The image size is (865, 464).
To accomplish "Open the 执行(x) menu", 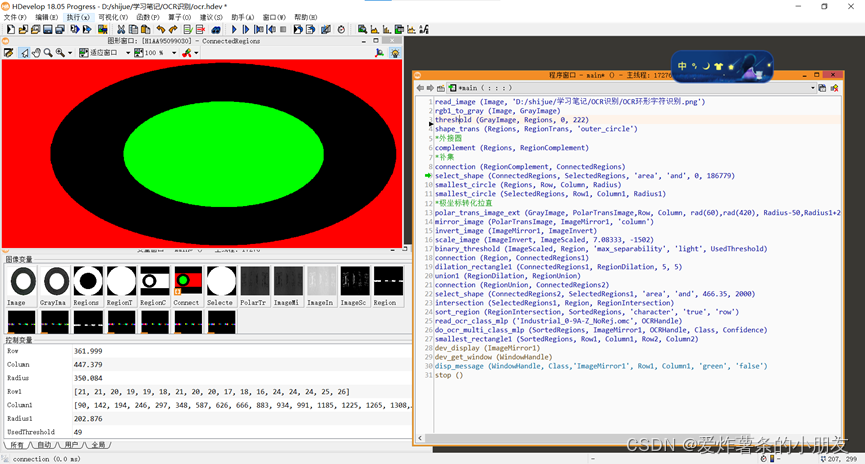I will click(x=78, y=17).
